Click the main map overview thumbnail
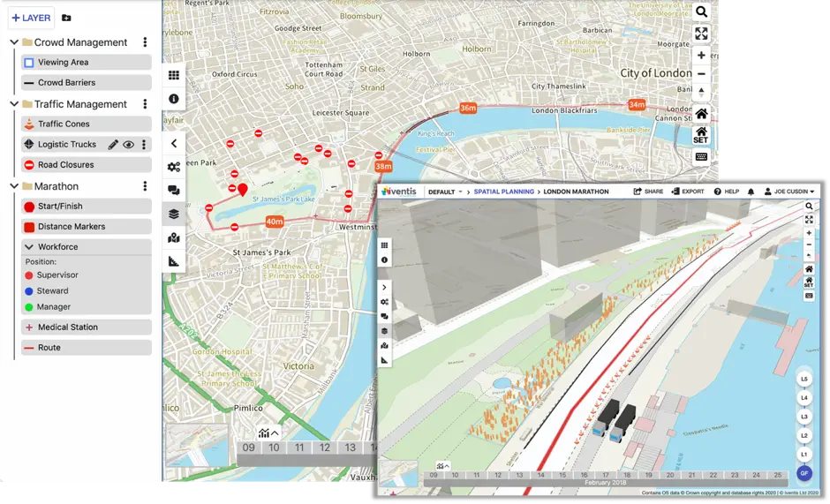The height and width of the screenshot is (504, 830). point(198,444)
